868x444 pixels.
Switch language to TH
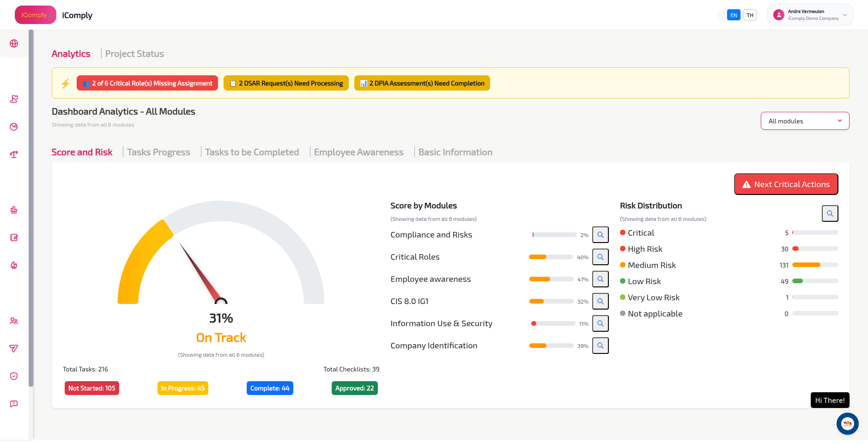tap(750, 15)
